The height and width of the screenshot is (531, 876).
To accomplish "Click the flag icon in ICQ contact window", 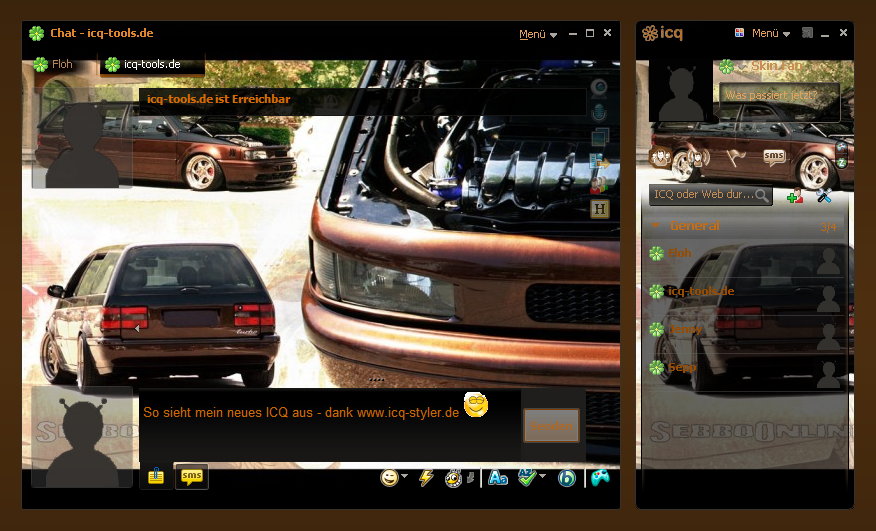I will click(x=736, y=158).
